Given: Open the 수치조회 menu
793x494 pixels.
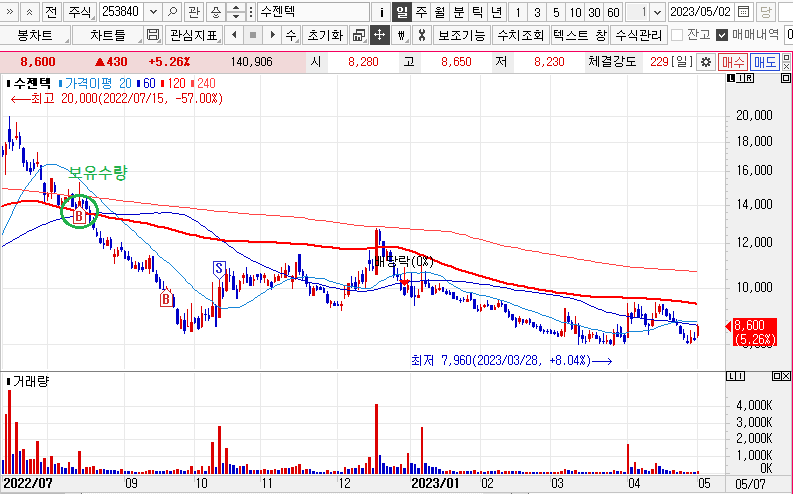Looking at the screenshot, I should point(520,35).
